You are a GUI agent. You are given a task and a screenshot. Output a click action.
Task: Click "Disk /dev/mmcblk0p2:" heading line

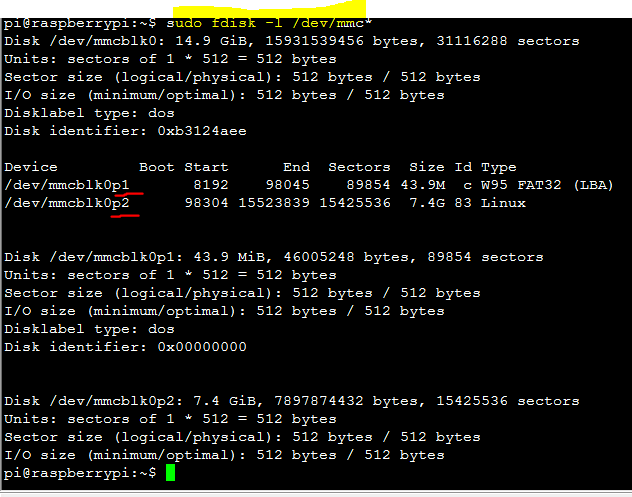(94, 401)
